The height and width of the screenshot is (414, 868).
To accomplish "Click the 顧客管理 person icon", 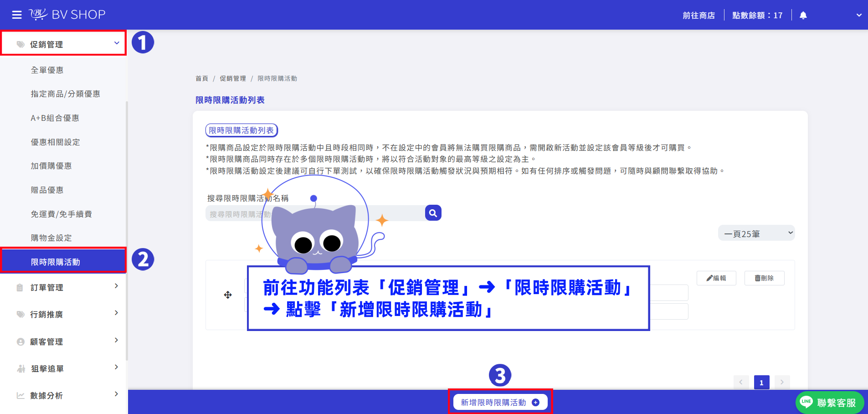I will tap(21, 342).
